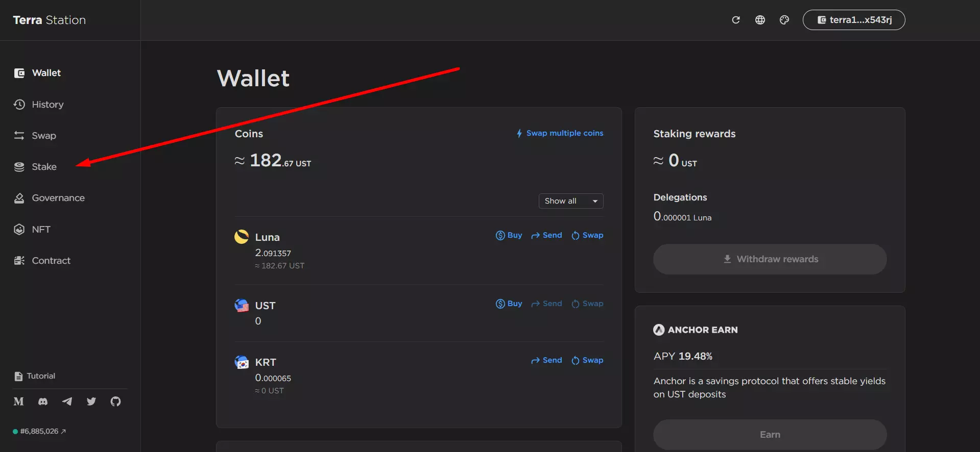This screenshot has width=980, height=452.
Task: Click the Luna coin icon
Action: (242, 237)
